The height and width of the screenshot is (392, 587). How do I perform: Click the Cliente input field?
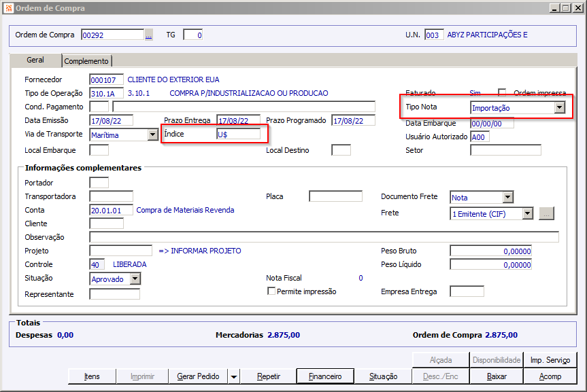pyautogui.click(x=106, y=224)
